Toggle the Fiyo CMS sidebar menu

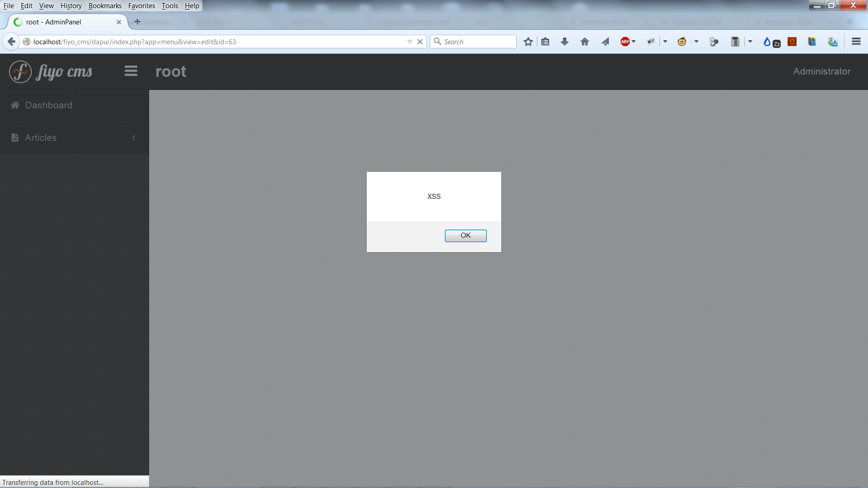point(131,71)
